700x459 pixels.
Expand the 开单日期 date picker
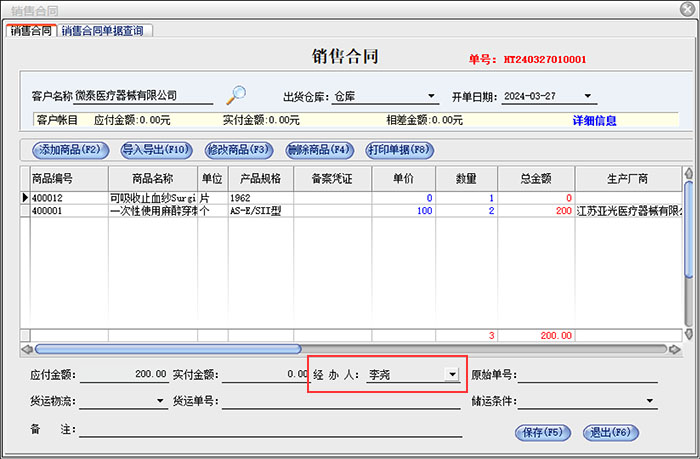tap(588, 97)
